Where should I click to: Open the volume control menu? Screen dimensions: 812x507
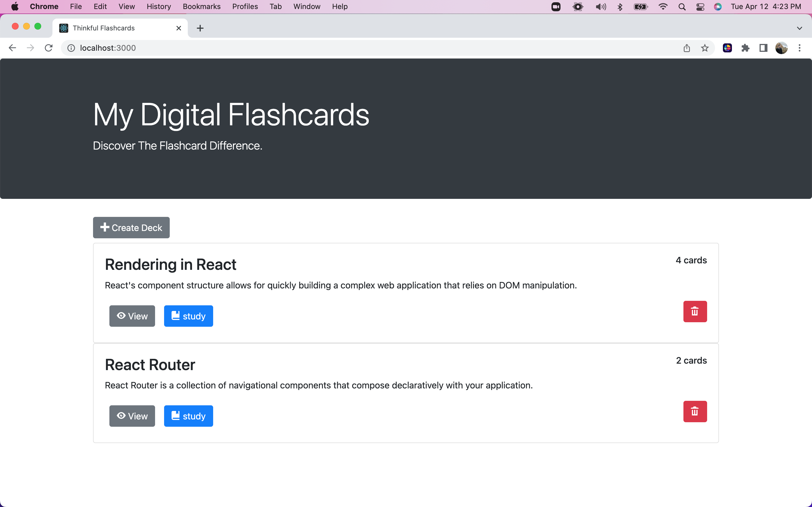coord(600,7)
